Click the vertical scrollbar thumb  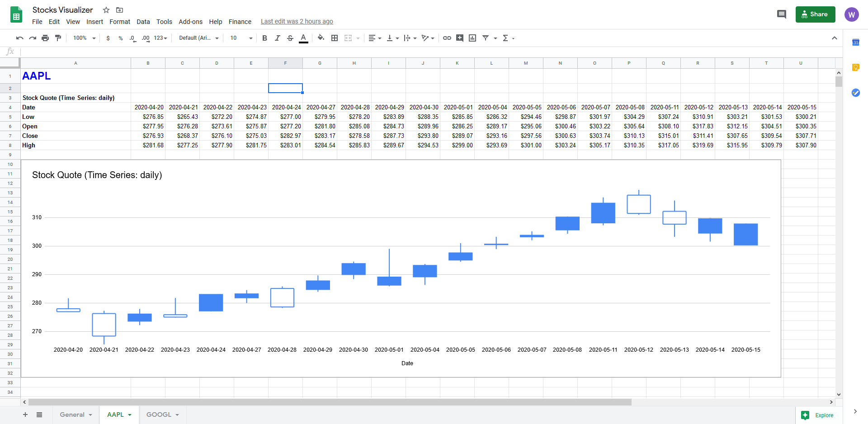click(x=839, y=81)
